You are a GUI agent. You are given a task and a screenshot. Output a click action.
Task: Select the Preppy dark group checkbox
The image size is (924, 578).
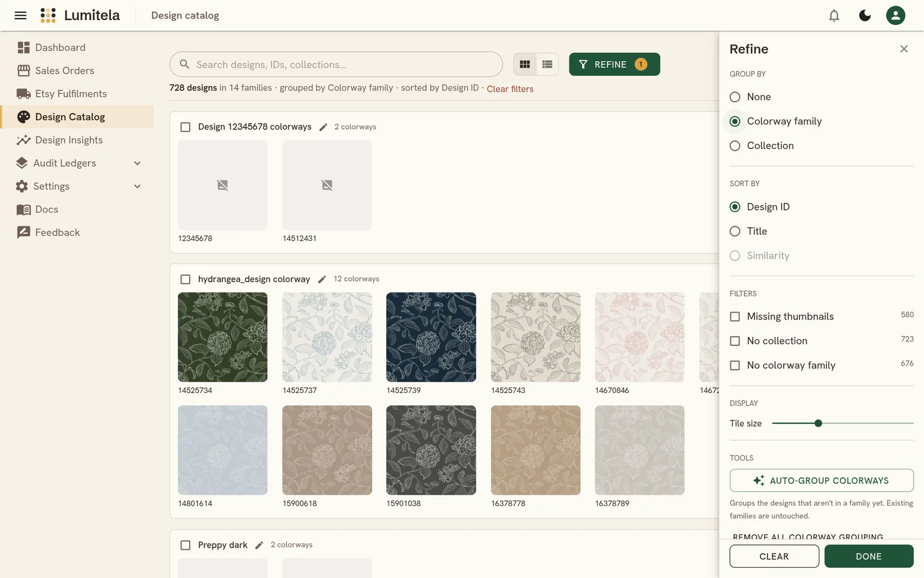(185, 545)
